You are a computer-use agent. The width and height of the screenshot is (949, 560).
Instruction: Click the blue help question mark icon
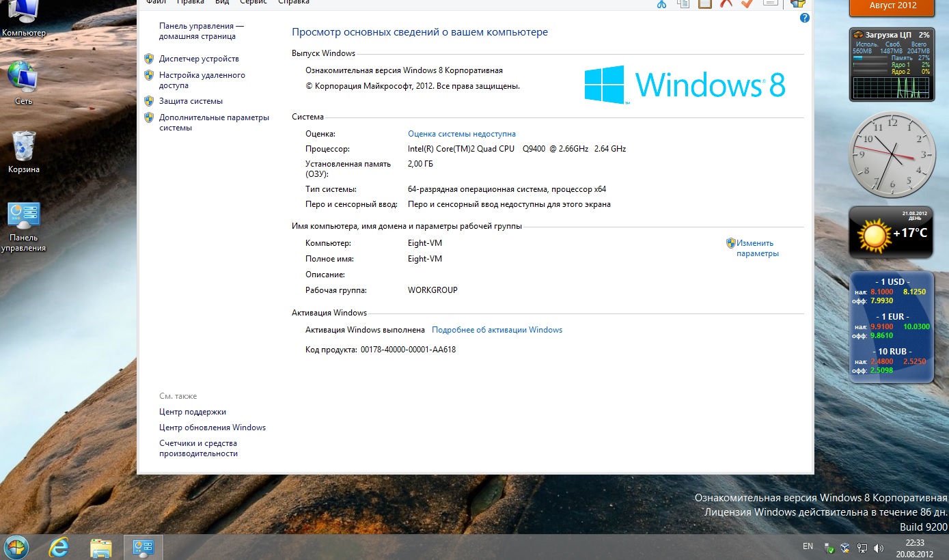tap(804, 18)
